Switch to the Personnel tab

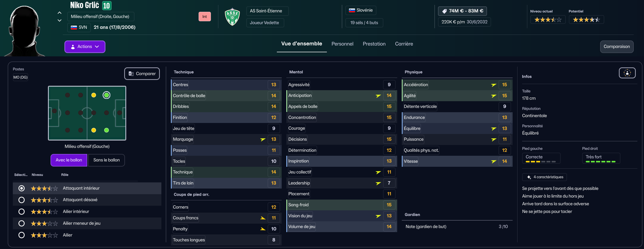(342, 44)
